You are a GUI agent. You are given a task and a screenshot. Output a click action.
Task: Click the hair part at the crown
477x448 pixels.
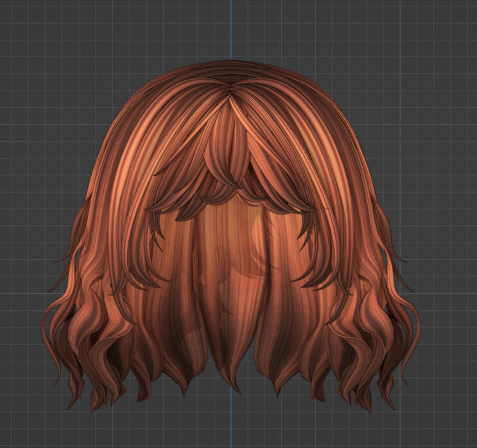pos(231,91)
